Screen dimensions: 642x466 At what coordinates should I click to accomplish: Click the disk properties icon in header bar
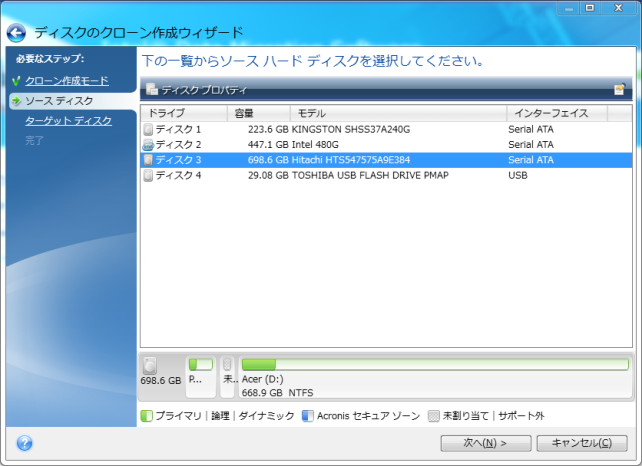pyautogui.click(x=152, y=89)
